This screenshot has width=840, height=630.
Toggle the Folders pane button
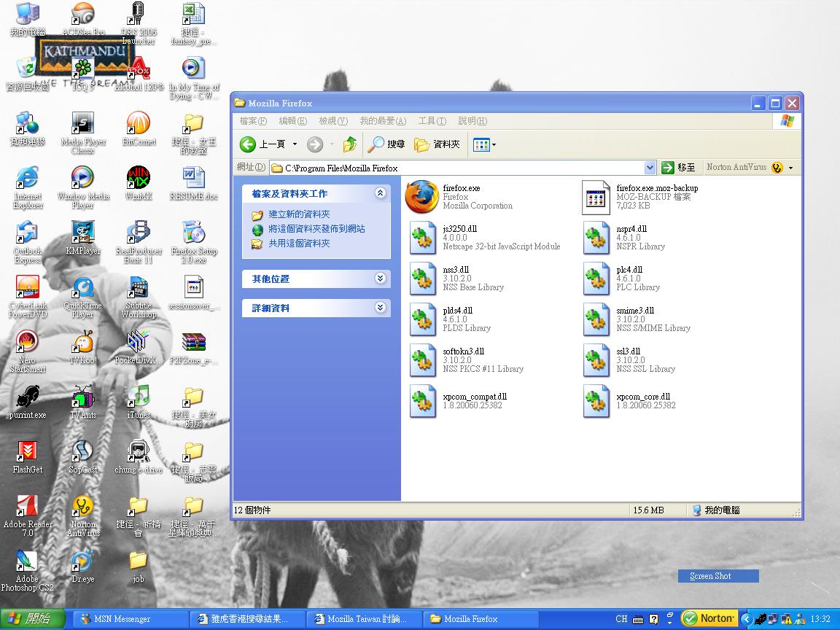[437, 144]
